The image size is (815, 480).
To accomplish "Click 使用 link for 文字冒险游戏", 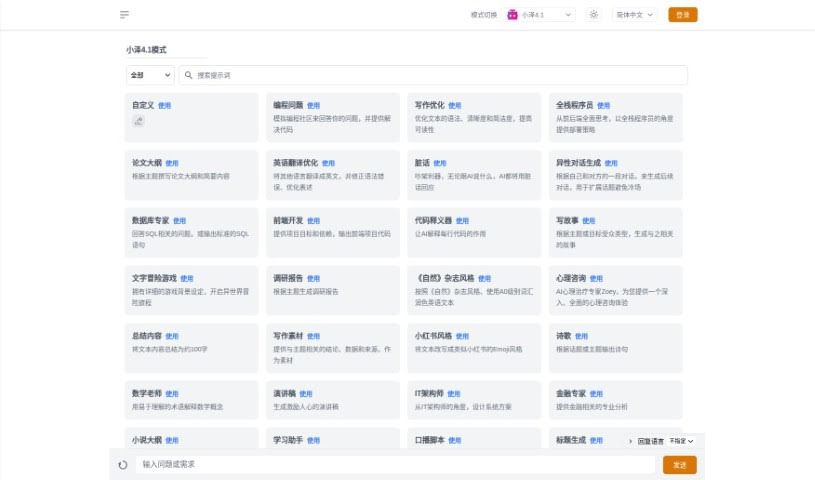I will (x=187, y=279).
